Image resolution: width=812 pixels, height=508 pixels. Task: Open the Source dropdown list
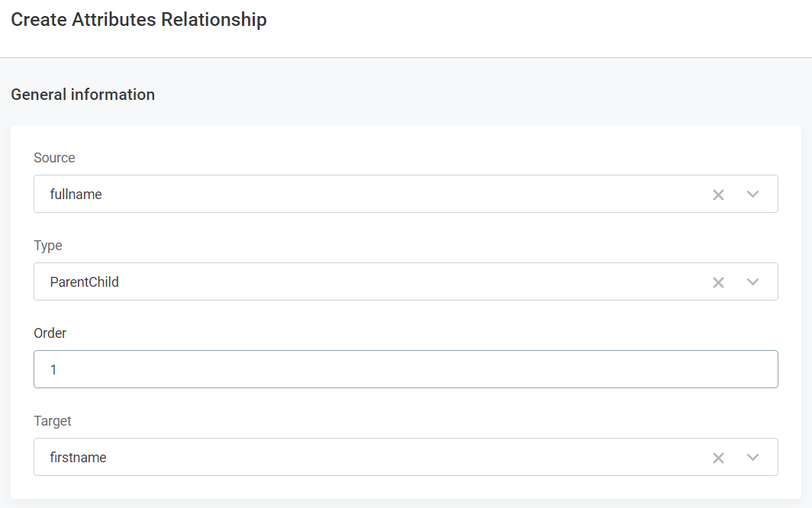(752, 195)
